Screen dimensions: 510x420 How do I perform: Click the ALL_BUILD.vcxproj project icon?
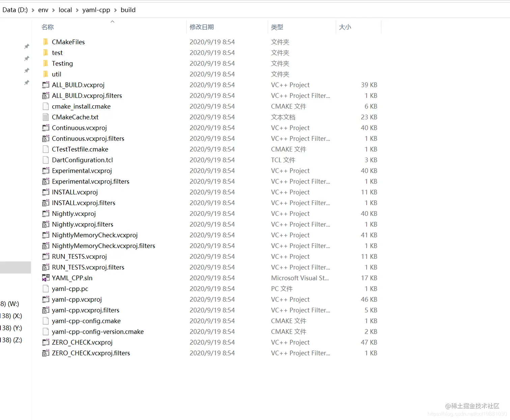point(46,85)
